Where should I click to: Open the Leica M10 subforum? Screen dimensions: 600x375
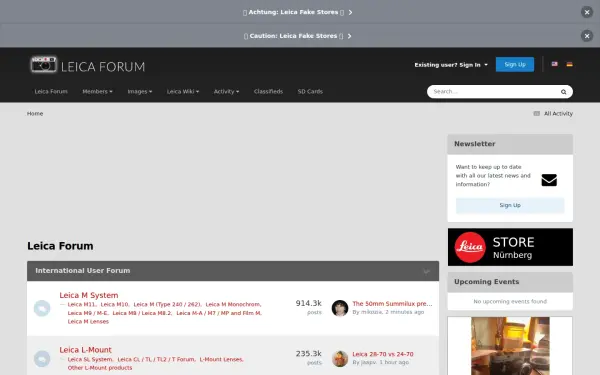coord(114,305)
